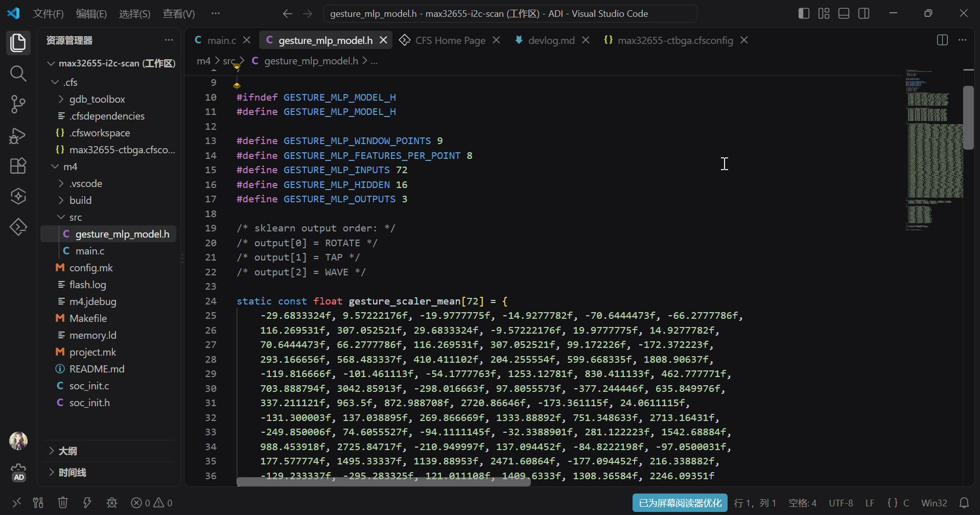
Task: Open the Search view in activity bar
Action: tap(18, 74)
